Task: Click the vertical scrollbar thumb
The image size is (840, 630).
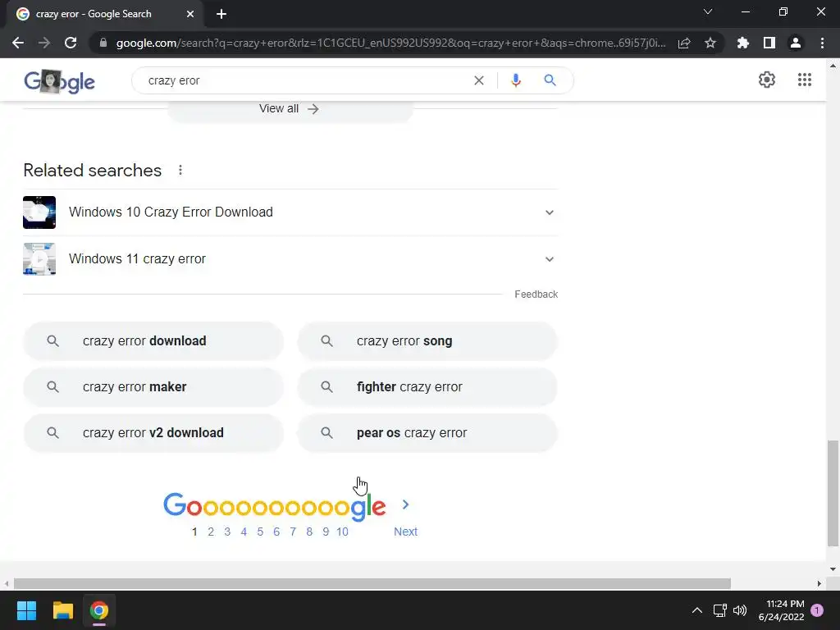Action: point(833,493)
